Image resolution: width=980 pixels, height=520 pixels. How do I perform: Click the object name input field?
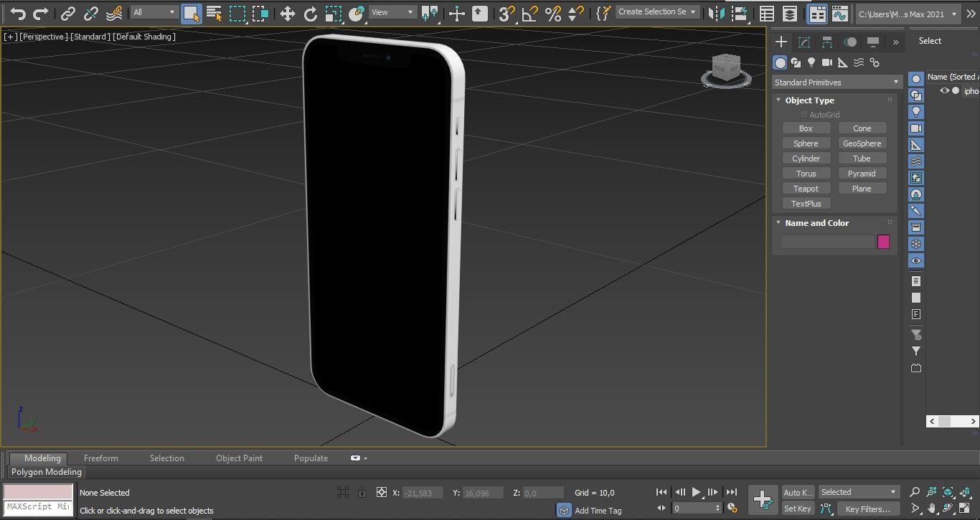[x=827, y=242]
